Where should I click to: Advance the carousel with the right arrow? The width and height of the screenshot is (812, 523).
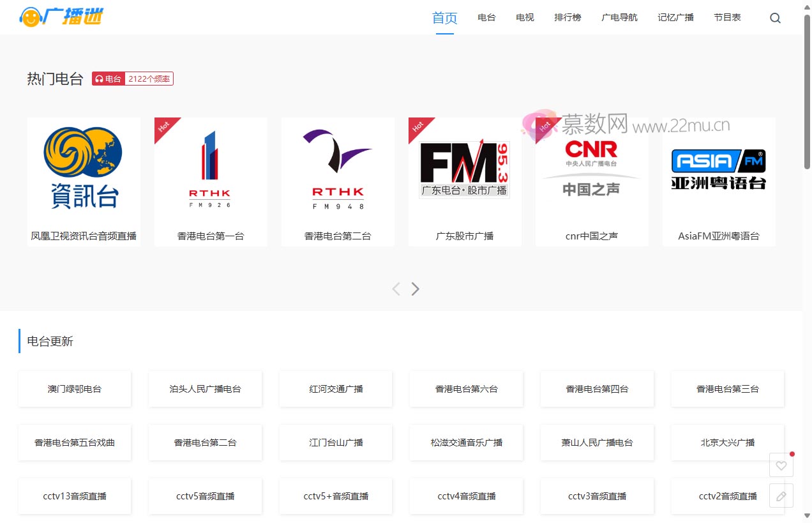(x=415, y=289)
